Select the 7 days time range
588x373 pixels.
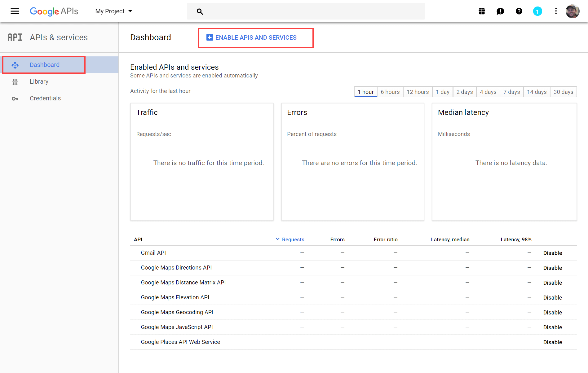pyautogui.click(x=512, y=92)
